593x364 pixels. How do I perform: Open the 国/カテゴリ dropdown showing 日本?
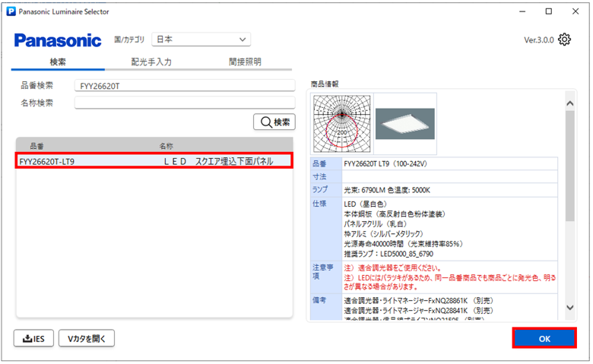201,40
